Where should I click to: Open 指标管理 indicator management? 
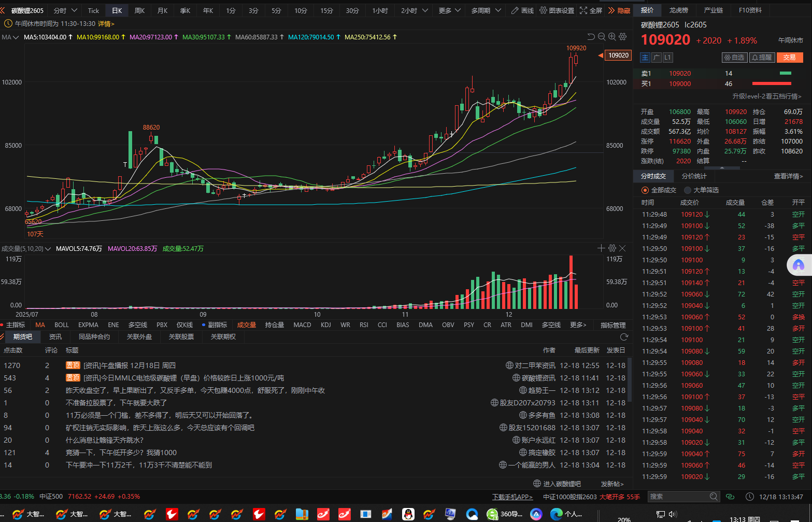coord(613,325)
